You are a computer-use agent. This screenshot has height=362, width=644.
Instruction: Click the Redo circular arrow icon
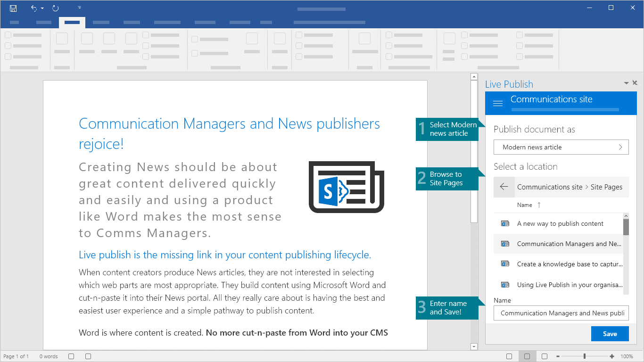55,8
